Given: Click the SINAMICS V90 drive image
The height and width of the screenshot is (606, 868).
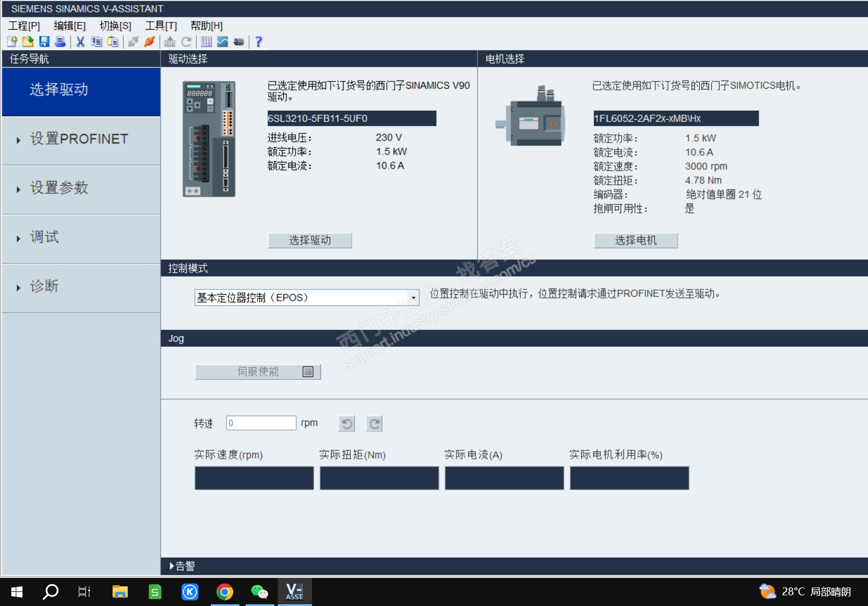Looking at the screenshot, I should (x=209, y=139).
